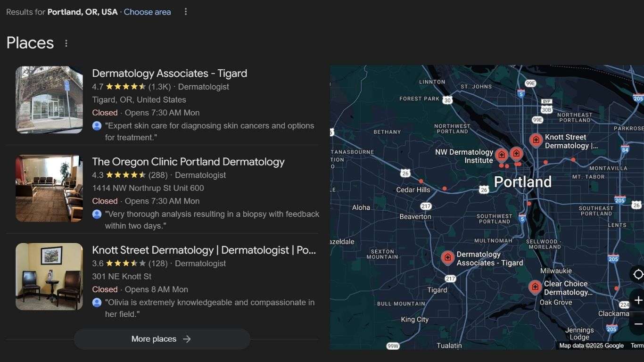Image resolution: width=644 pixels, height=362 pixels.
Task: Click the reviewer avatar for Dermatology Associates review
Action: pos(97,126)
